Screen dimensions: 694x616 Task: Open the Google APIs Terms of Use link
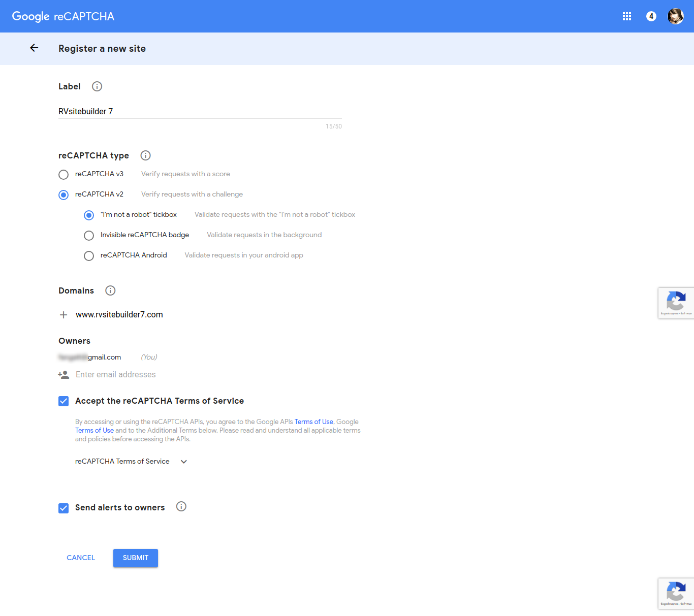313,422
